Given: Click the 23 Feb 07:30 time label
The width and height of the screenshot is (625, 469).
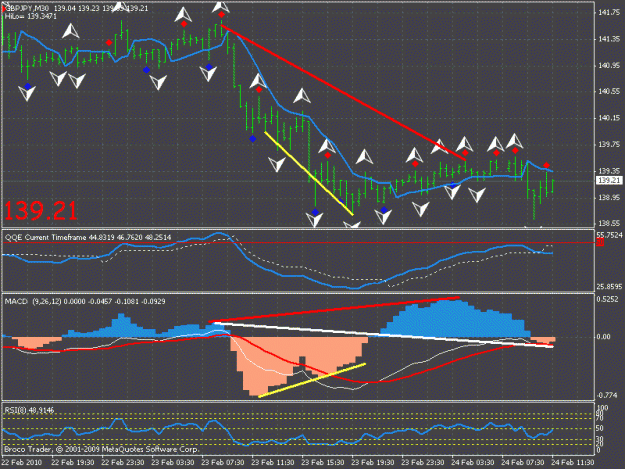Looking at the screenshot, I should coord(222,463).
